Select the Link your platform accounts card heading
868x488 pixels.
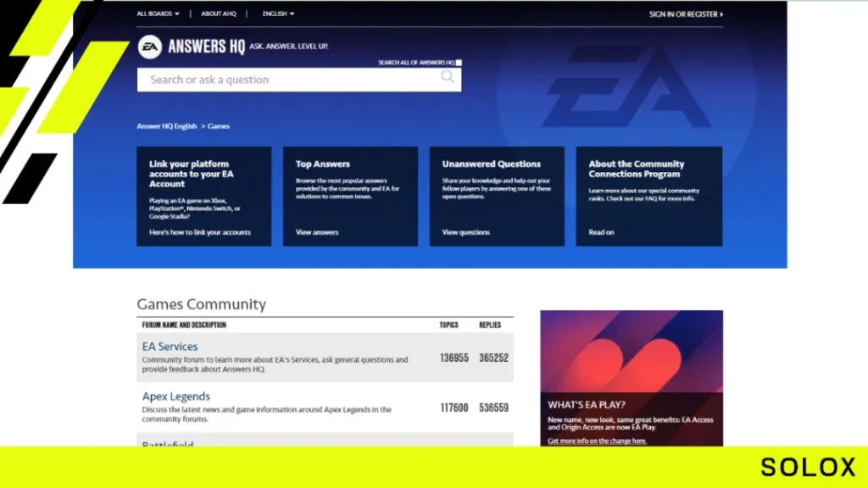coord(192,174)
